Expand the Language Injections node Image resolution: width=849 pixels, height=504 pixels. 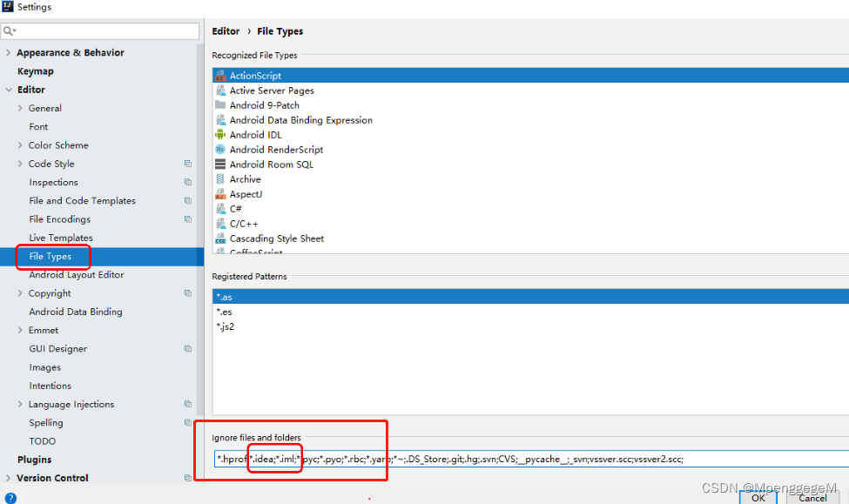pos(20,404)
